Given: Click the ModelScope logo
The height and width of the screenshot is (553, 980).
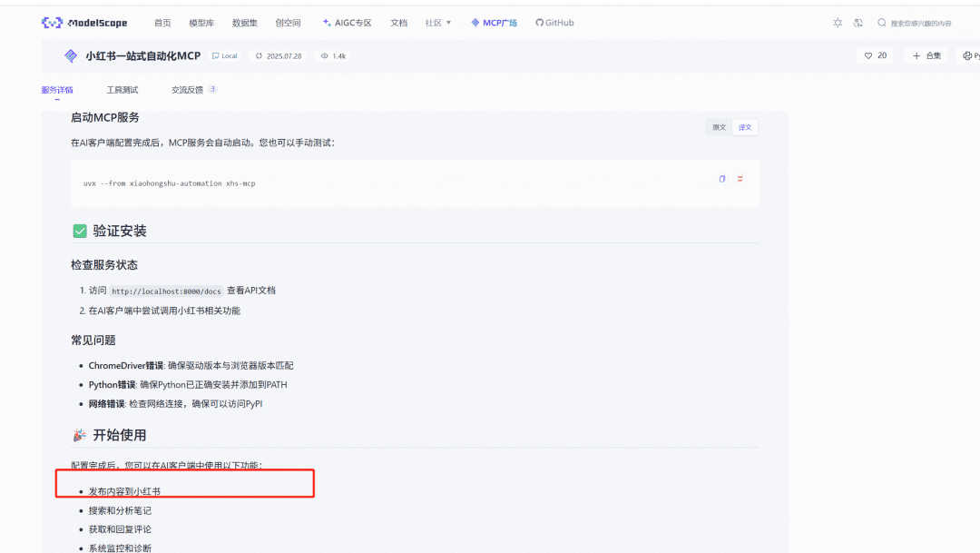Looking at the screenshot, I should tap(84, 23).
